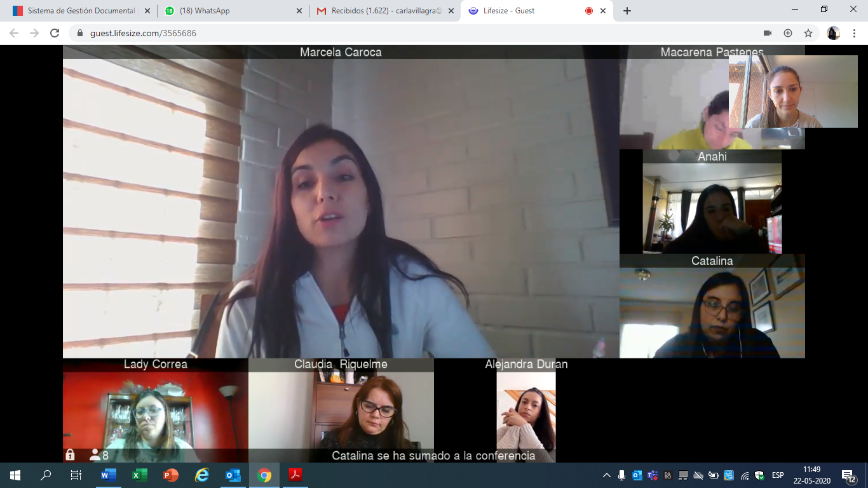Click the site security padlock icon

tap(80, 33)
